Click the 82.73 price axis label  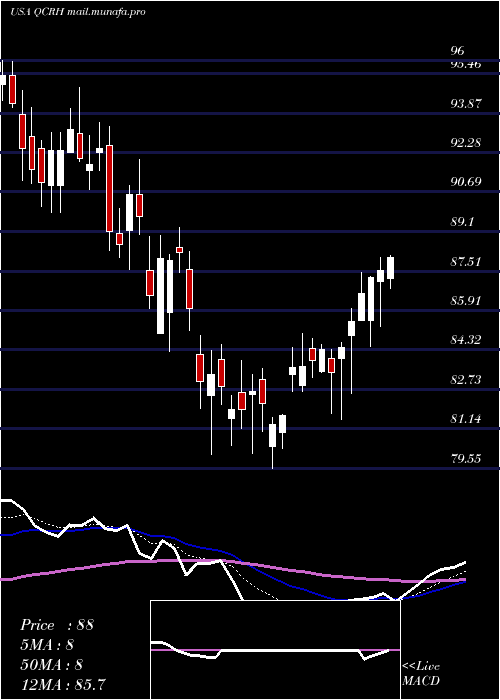466,379
